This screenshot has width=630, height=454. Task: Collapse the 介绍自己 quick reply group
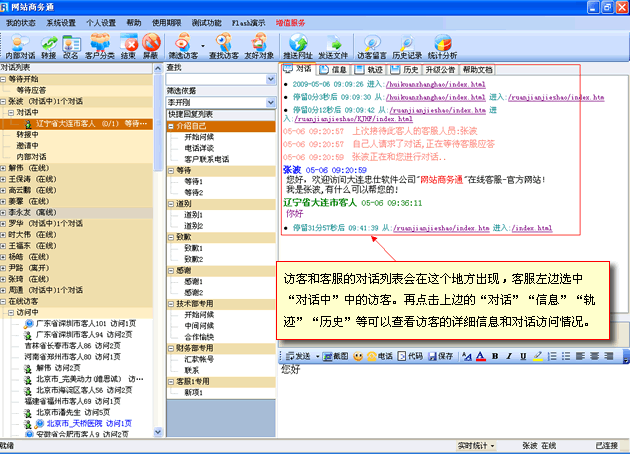[171, 125]
